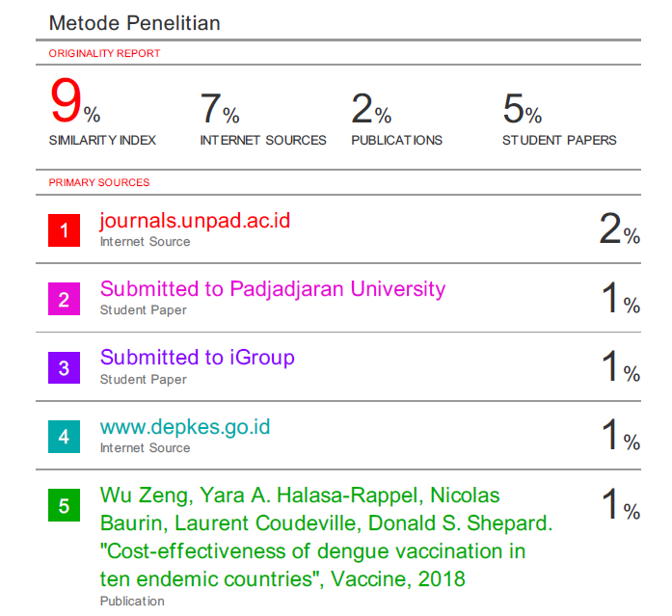This screenshot has height=616, width=672.
Task: Click the 7% internet sources figure
Action: pyautogui.click(x=220, y=109)
